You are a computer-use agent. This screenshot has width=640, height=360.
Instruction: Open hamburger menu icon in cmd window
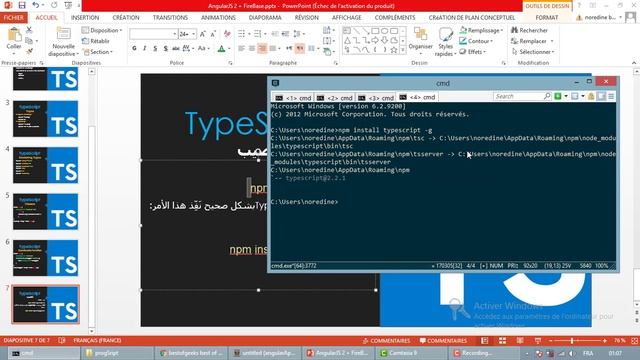611,96
